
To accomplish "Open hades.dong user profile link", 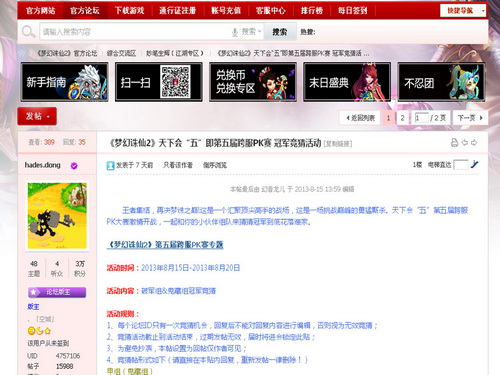I will 43,165.
